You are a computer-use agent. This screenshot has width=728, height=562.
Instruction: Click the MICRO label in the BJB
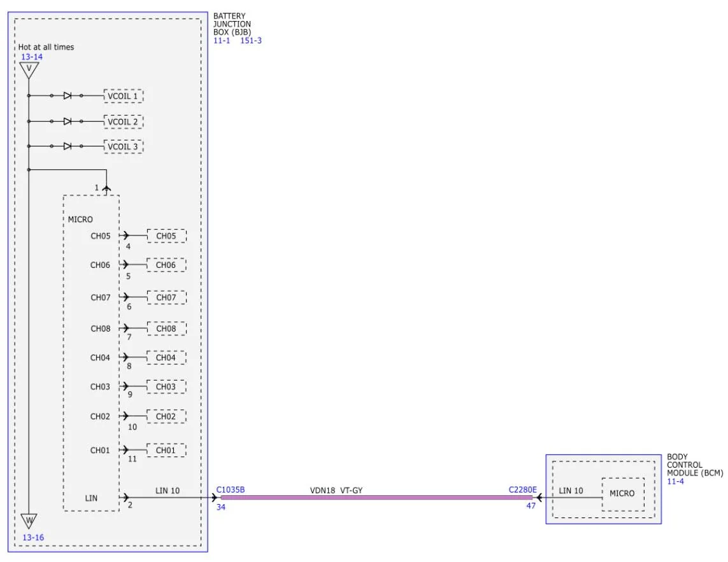point(80,219)
